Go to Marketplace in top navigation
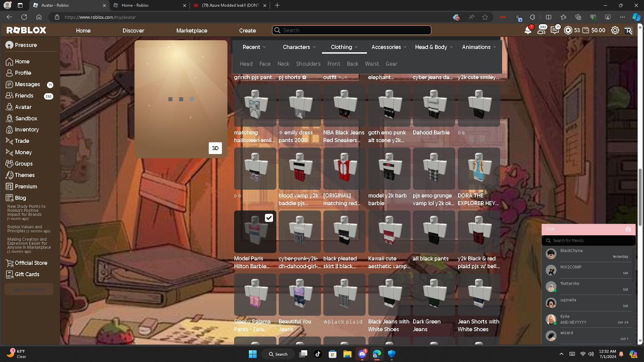The width and height of the screenshot is (644, 362). click(x=192, y=31)
